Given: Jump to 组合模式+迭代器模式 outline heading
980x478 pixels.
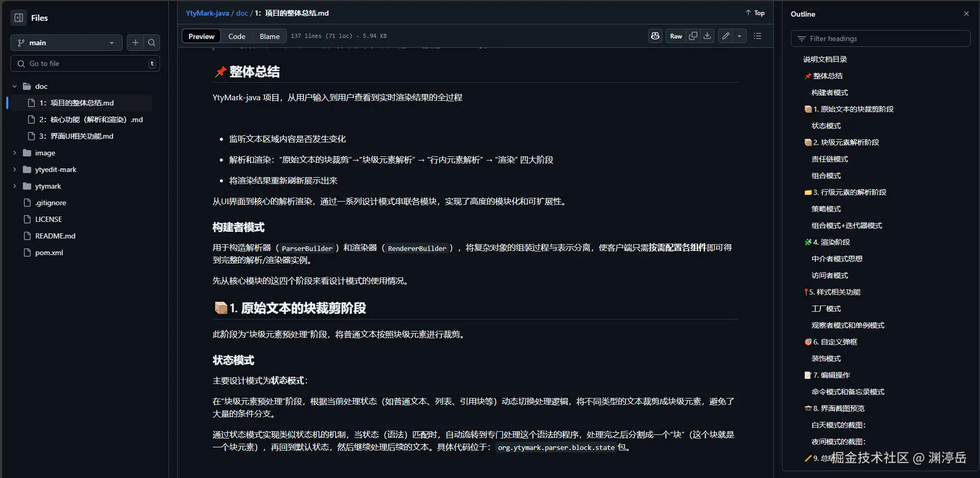Looking at the screenshot, I should point(847,225).
